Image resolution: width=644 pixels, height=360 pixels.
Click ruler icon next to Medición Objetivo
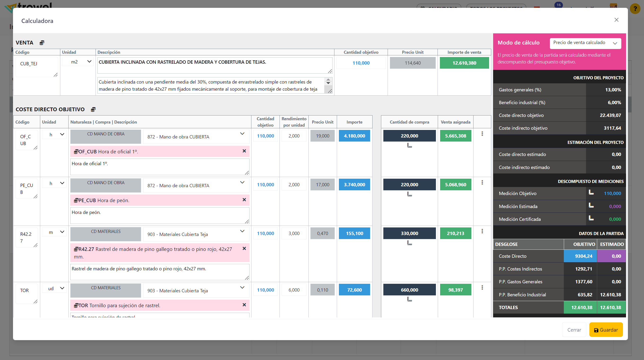591,192
